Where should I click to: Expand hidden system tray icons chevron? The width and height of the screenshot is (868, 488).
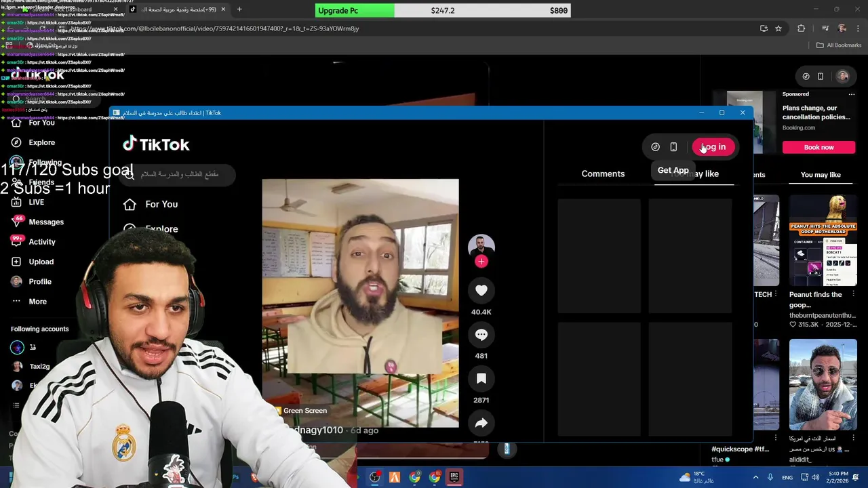[755, 477]
